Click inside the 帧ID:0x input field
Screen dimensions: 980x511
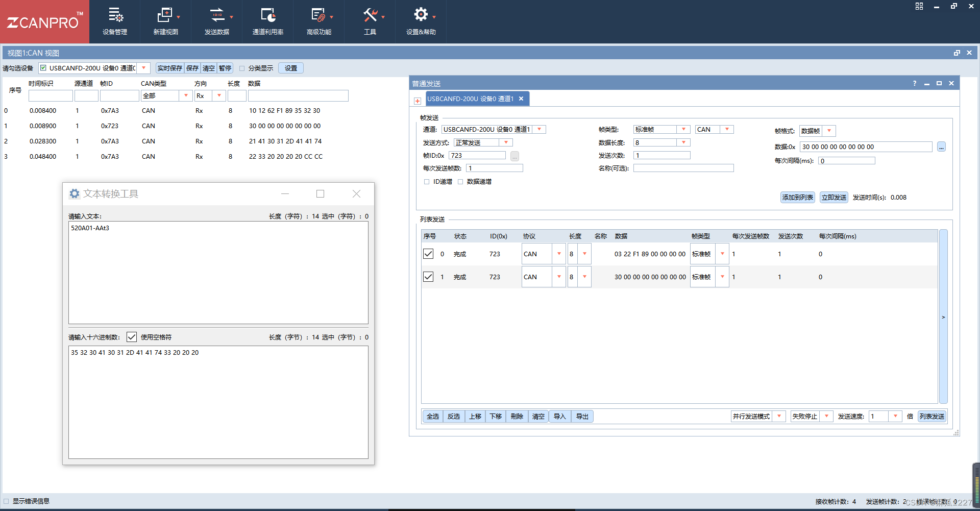(477, 155)
